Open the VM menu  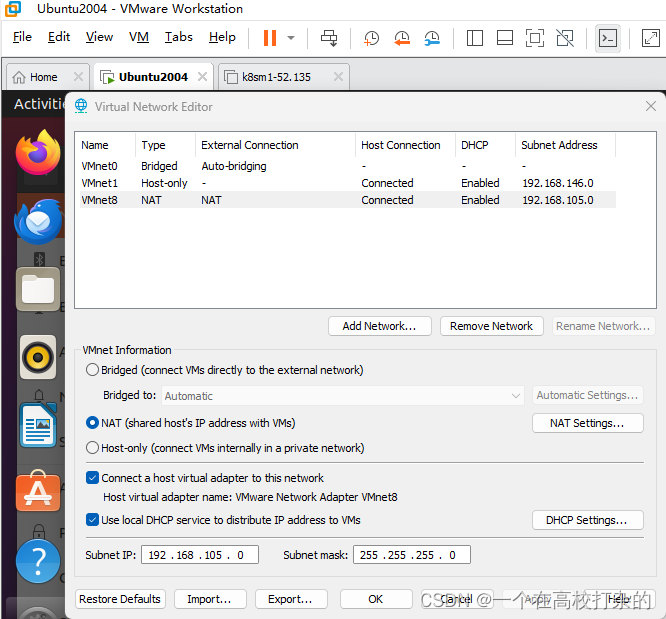[x=138, y=37]
